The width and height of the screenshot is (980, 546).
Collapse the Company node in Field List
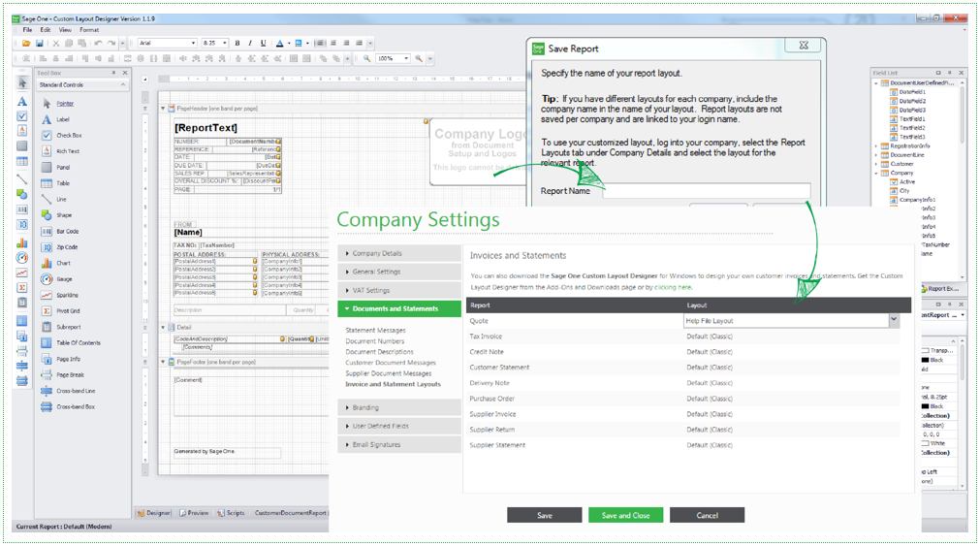coord(876,174)
